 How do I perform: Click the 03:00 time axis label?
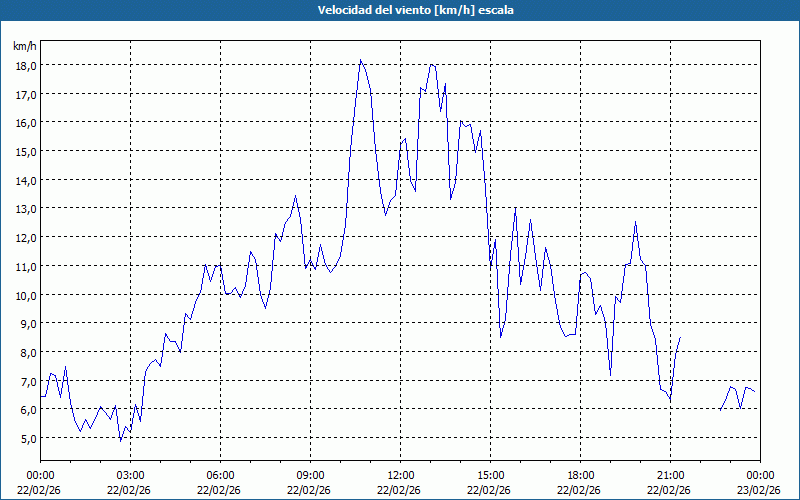pos(131,476)
